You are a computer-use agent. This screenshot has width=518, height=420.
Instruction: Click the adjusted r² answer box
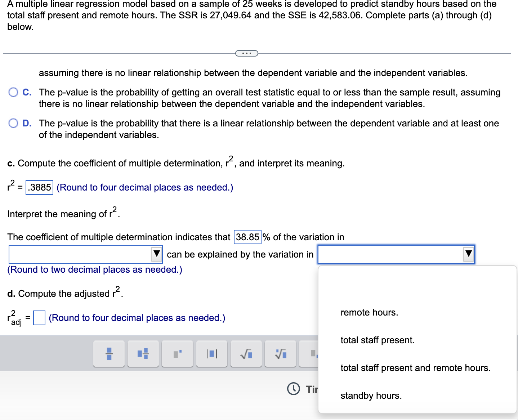click(39, 318)
